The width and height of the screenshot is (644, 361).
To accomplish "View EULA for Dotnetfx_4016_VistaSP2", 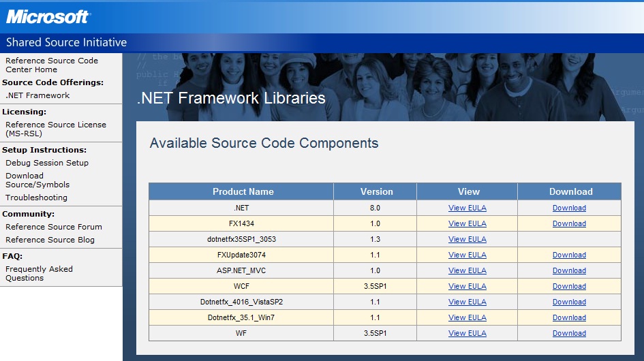I will 467,302.
